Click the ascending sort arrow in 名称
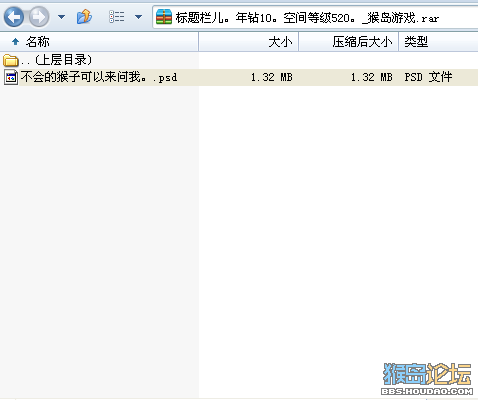Screen dimensions: 478x400 click(x=15, y=42)
